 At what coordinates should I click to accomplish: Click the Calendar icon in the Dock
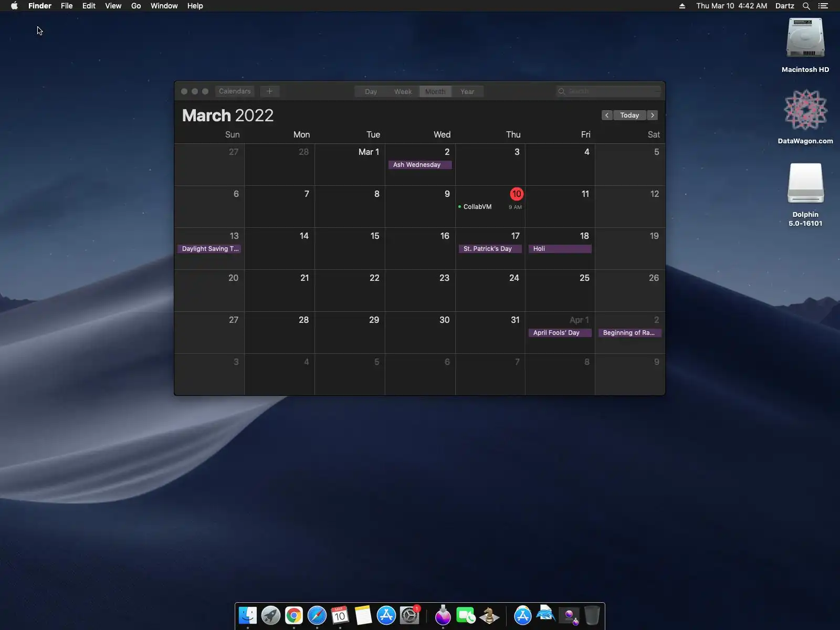click(x=340, y=615)
